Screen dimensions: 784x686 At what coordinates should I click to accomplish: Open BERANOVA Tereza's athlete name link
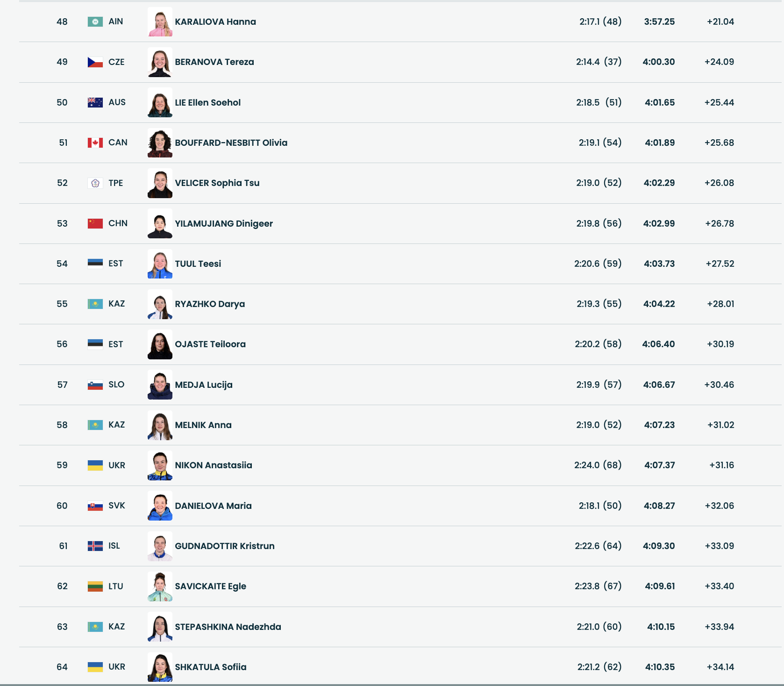[214, 62]
